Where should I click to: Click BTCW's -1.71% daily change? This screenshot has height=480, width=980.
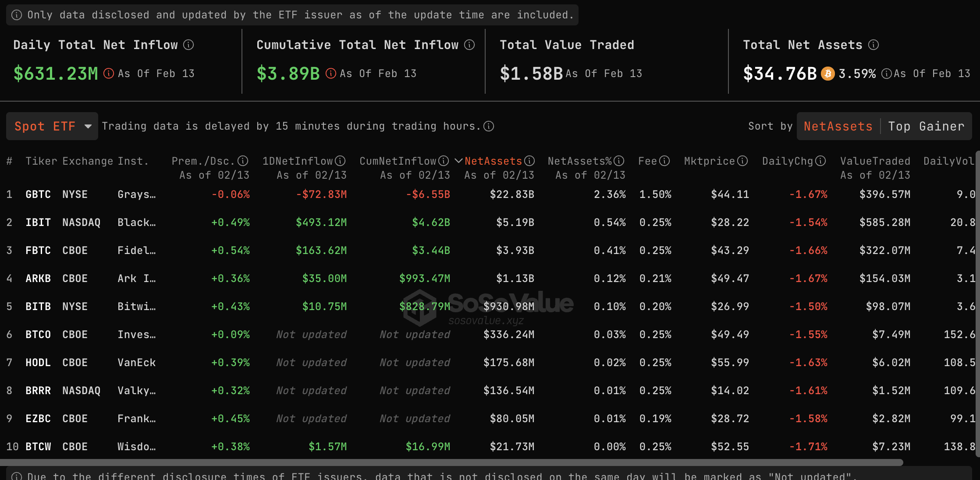[x=809, y=446]
